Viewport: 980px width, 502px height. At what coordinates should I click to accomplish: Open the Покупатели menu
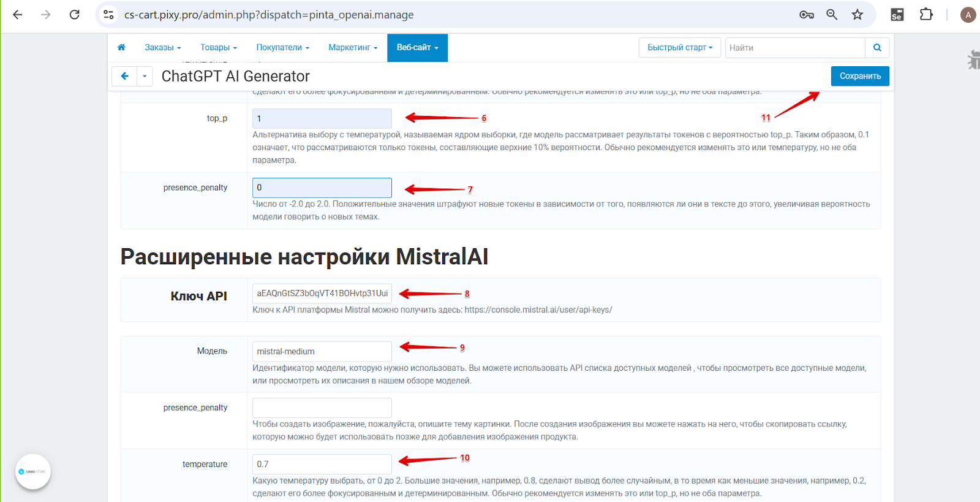[x=282, y=48]
